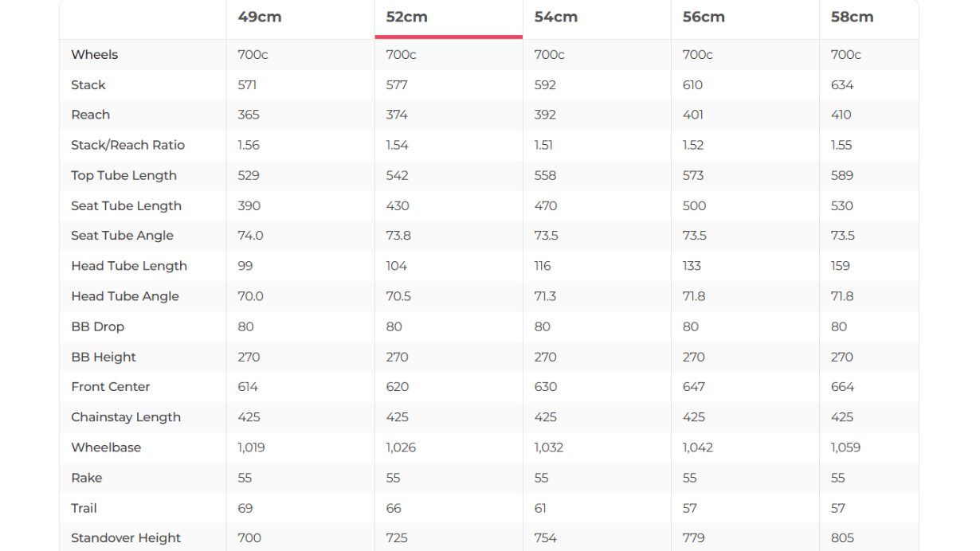
Task: Select the 52cm size column header
Action: click(406, 17)
